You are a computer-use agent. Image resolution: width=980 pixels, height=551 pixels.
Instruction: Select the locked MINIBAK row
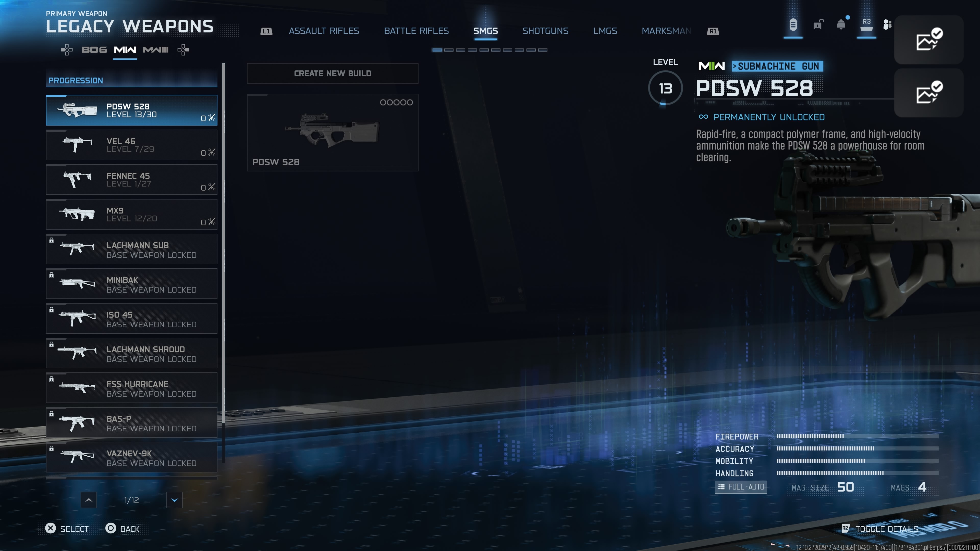[x=132, y=284]
